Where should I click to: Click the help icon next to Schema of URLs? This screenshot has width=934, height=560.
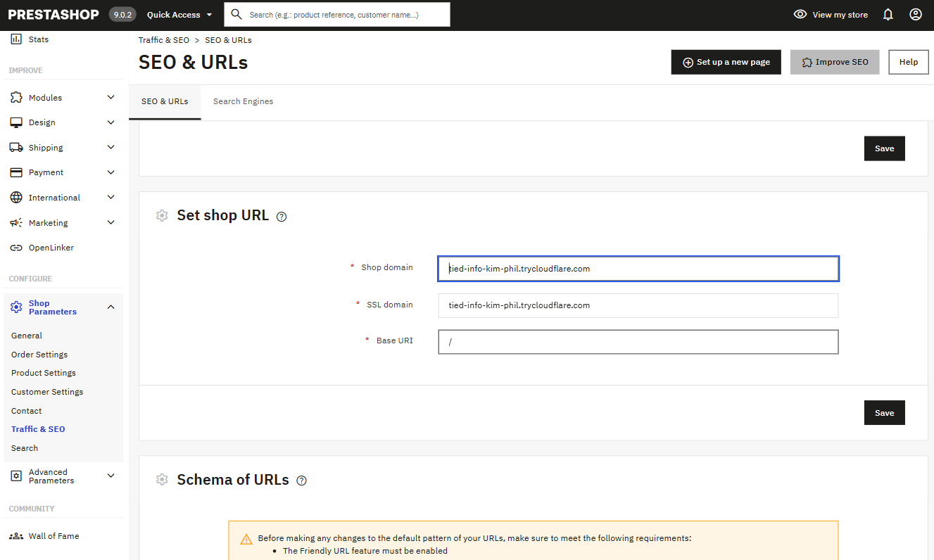[x=301, y=481]
